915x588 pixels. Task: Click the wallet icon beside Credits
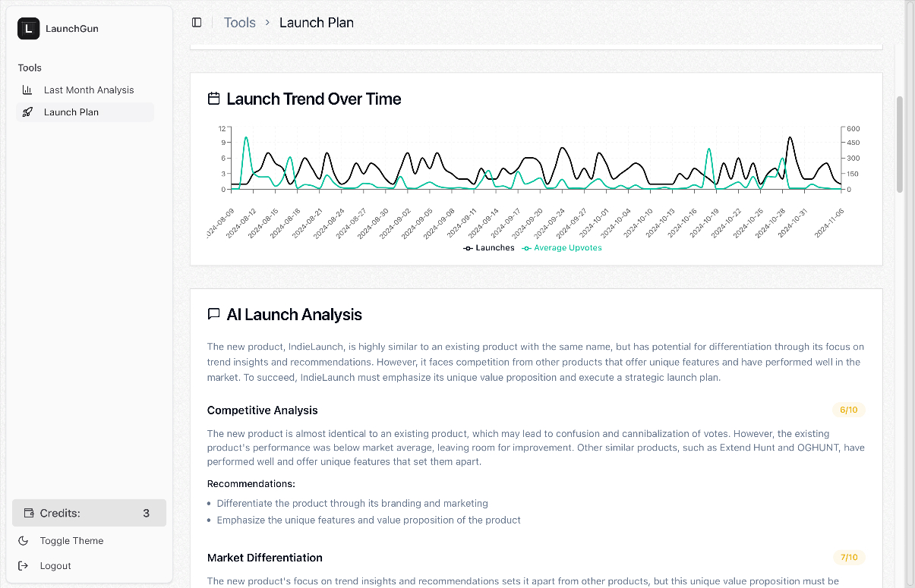(x=29, y=513)
